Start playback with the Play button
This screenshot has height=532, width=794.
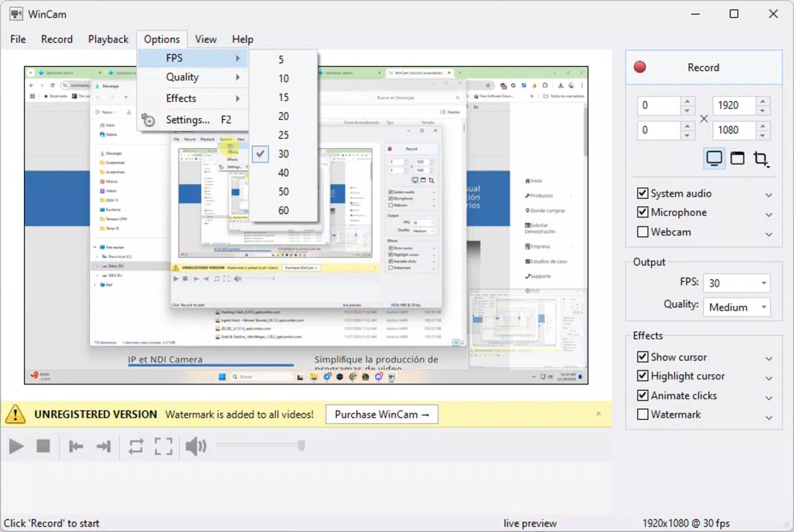[x=16, y=446]
